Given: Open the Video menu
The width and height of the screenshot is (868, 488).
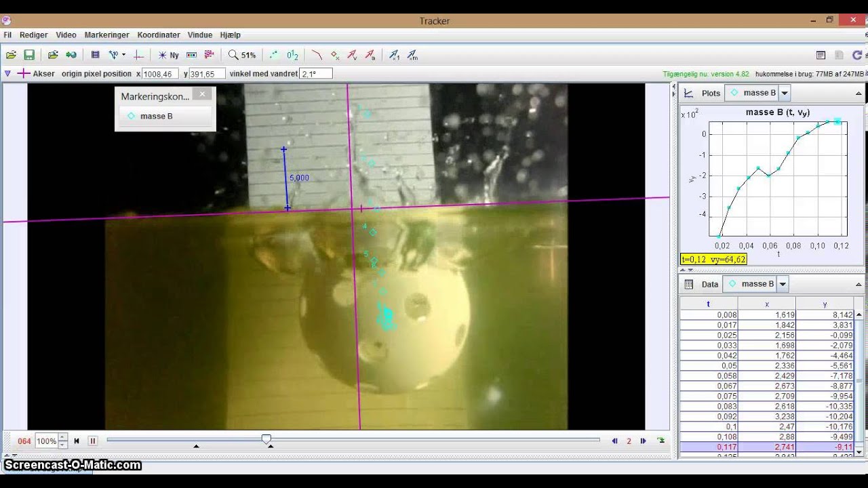Looking at the screenshot, I should pyautogui.click(x=66, y=35).
